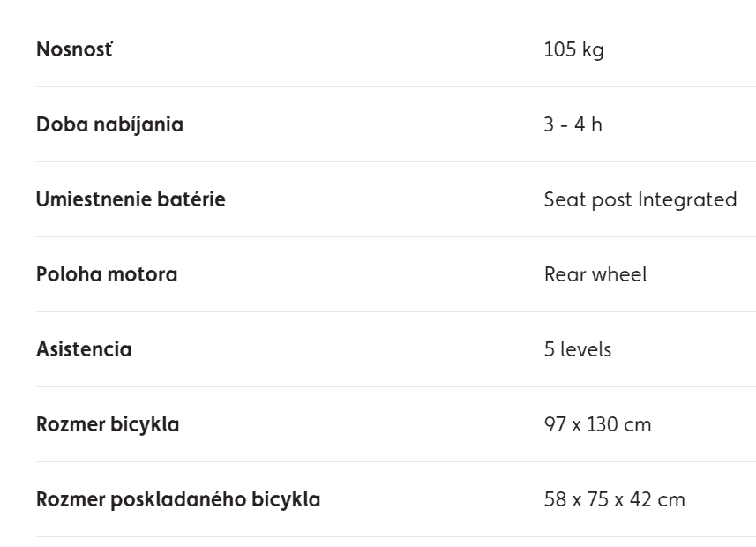
Task: Click the Asistencia label
Action: (x=84, y=349)
